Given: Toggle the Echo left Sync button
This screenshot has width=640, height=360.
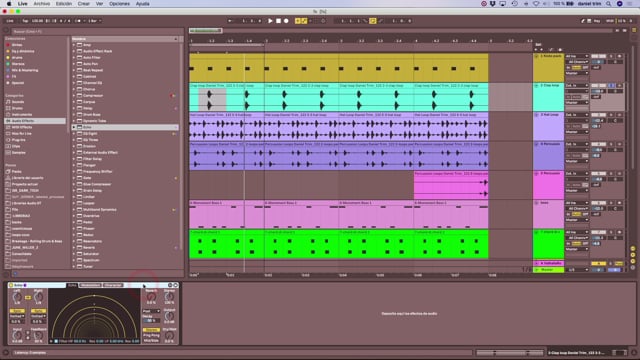Looking at the screenshot, I should [x=17, y=311].
